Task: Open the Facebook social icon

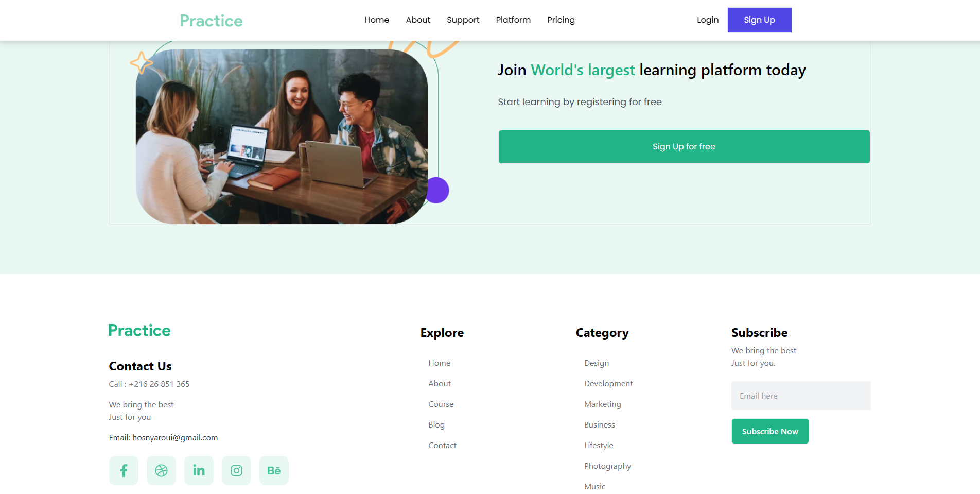Action: click(x=124, y=470)
